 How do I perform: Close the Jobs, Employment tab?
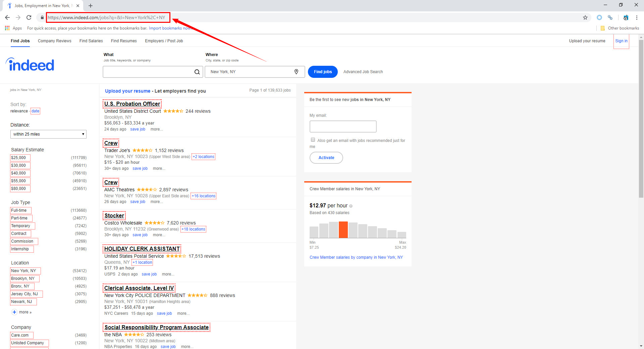tap(78, 6)
